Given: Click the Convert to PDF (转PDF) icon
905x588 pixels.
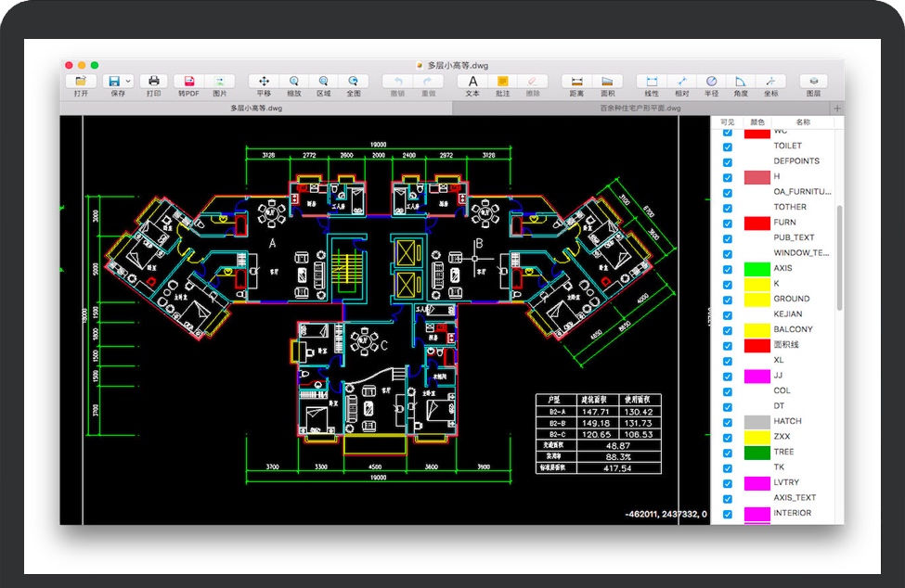Looking at the screenshot, I should pyautogui.click(x=188, y=82).
